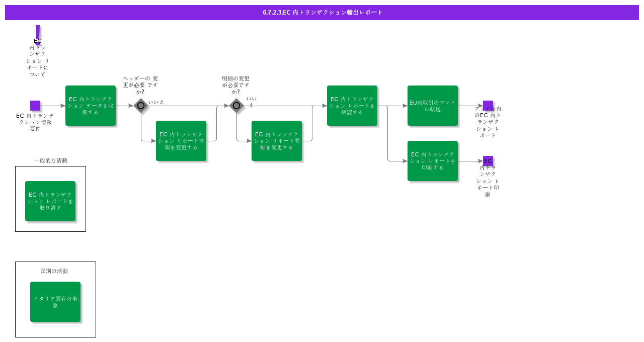Click the purple title bar 6.7.2.3 EC内トランザクション輸出レポート
Screen dimensions: 644x342
[x=322, y=13]
